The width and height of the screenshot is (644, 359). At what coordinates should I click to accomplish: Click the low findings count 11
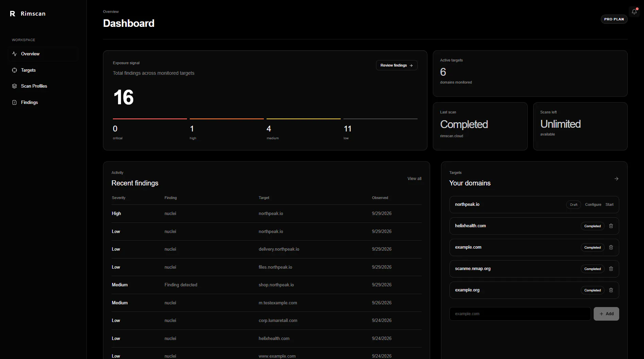(348, 129)
